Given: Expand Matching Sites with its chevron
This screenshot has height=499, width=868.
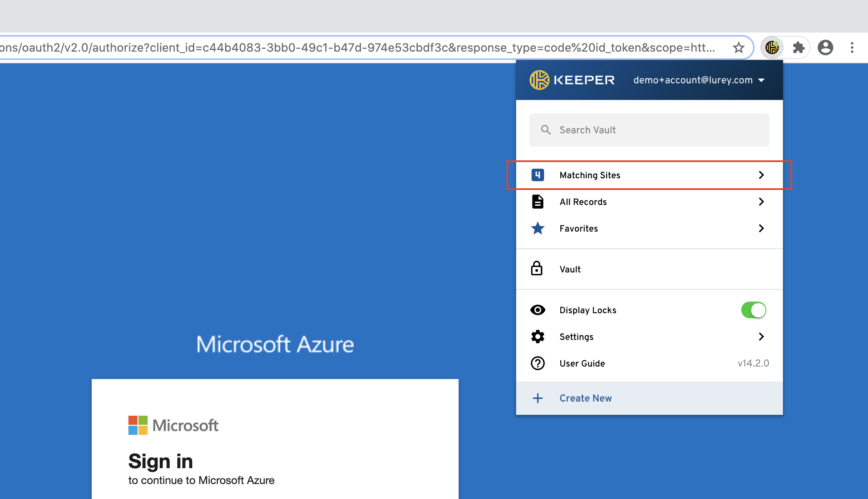Looking at the screenshot, I should pos(761,175).
